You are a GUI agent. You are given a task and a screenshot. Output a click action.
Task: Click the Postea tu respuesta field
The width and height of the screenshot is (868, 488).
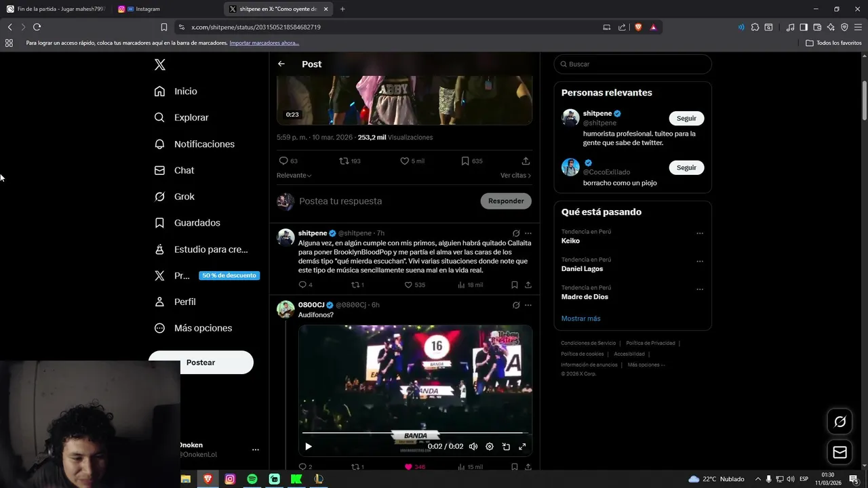(x=387, y=201)
